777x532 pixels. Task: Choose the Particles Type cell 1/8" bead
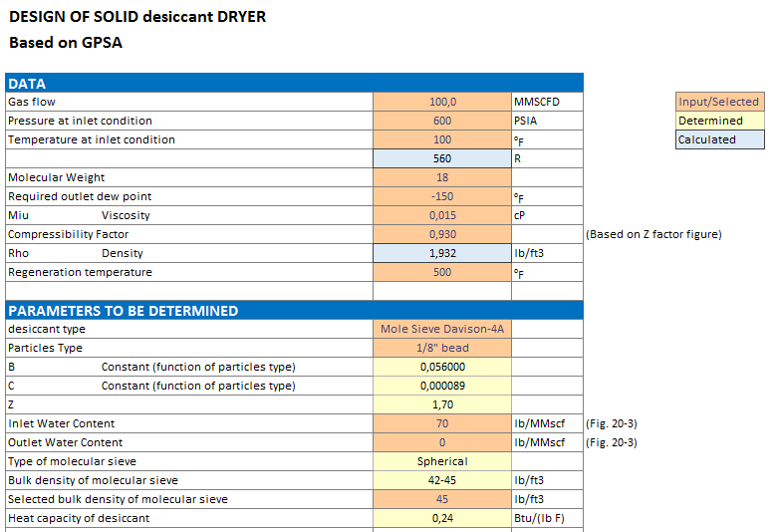click(x=442, y=348)
